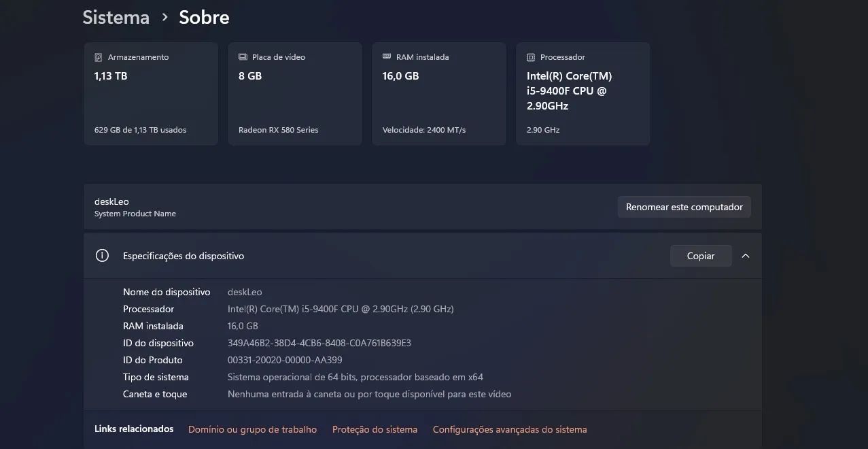Click the Sobre breadcrumb title

click(204, 17)
